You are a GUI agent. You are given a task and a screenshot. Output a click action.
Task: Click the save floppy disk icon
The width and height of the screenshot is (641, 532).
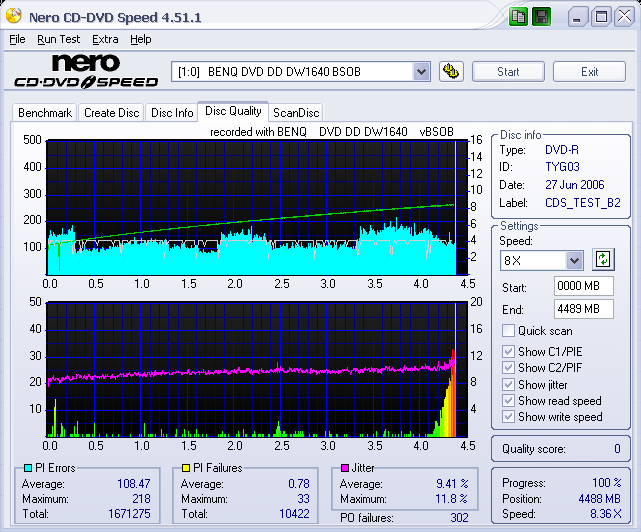click(540, 17)
